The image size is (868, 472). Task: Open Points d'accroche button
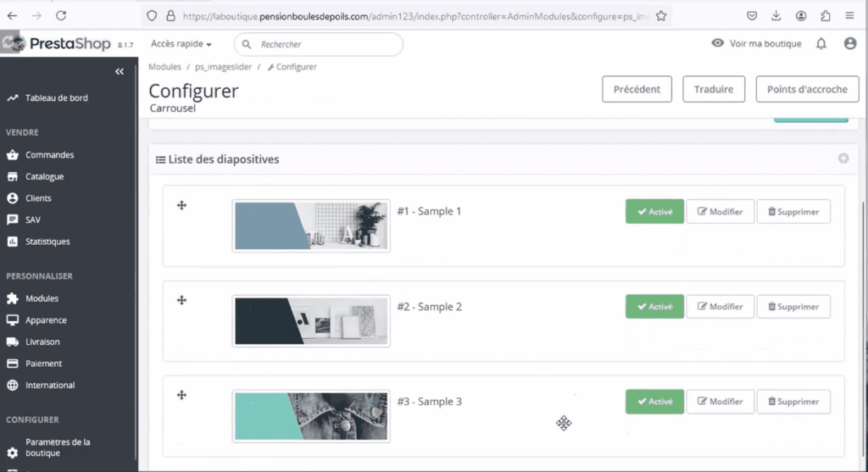pyautogui.click(x=807, y=89)
